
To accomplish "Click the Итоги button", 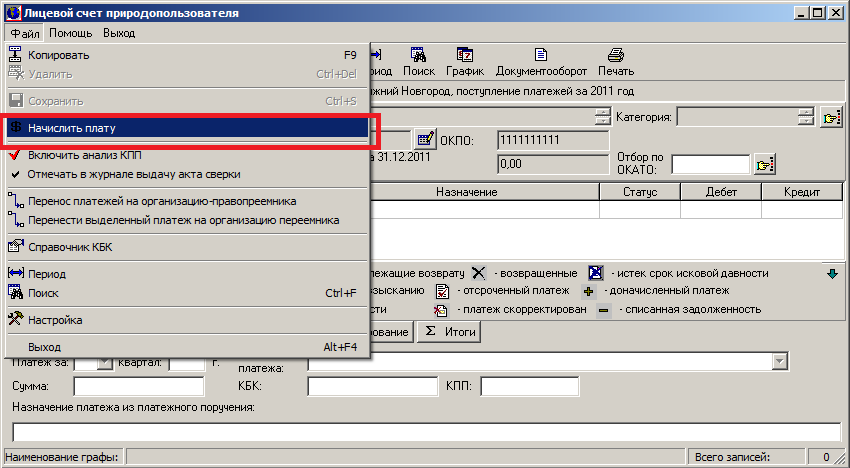I will [450, 331].
